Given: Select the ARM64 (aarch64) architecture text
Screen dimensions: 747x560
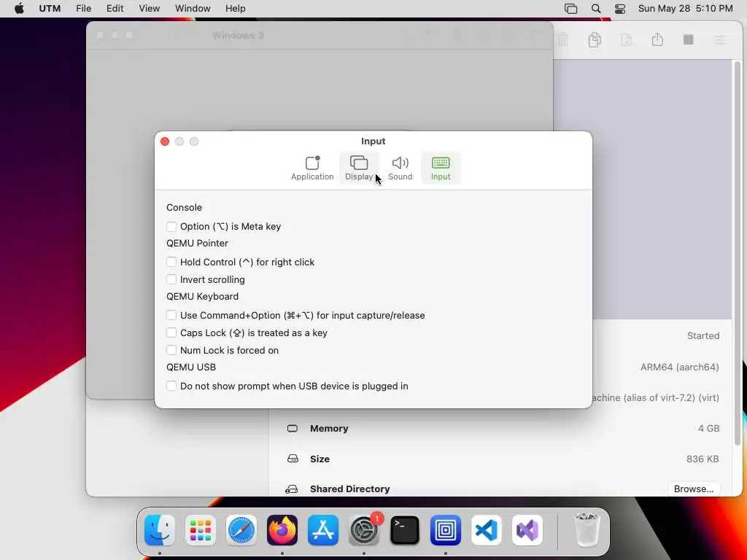Looking at the screenshot, I should tap(680, 367).
